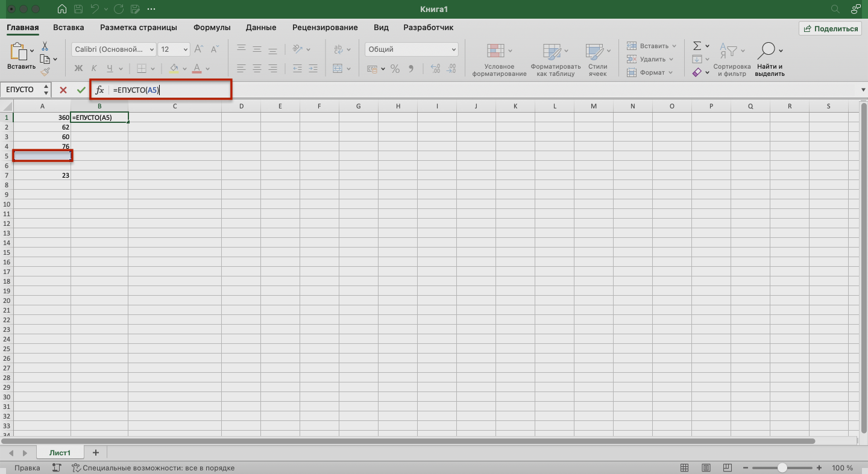
Task: Toggle Italic (К) formatting
Action: 95,69
